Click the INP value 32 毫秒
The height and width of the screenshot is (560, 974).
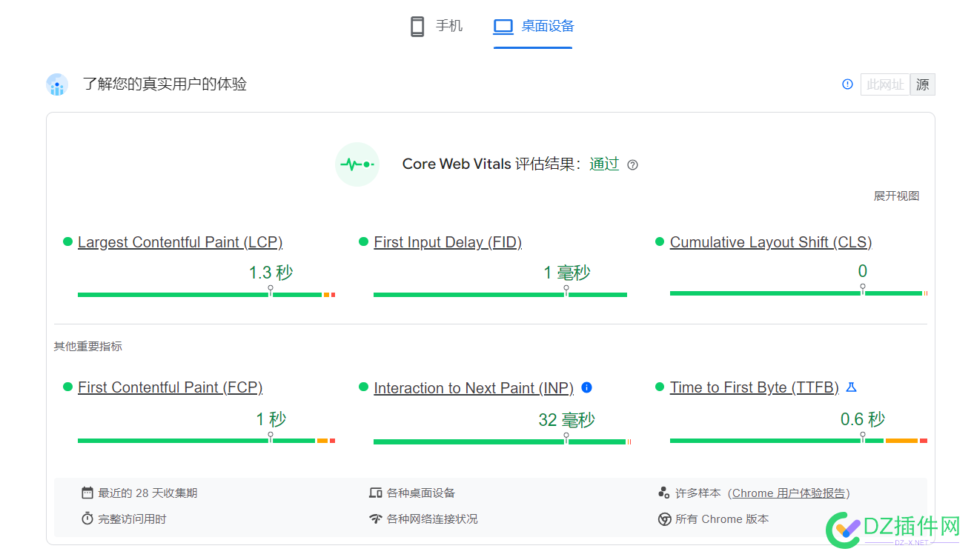(x=566, y=421)
